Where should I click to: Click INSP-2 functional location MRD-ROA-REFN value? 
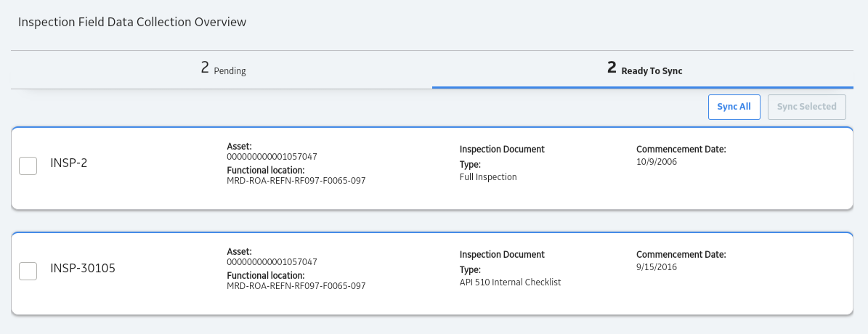coord(296,181)
